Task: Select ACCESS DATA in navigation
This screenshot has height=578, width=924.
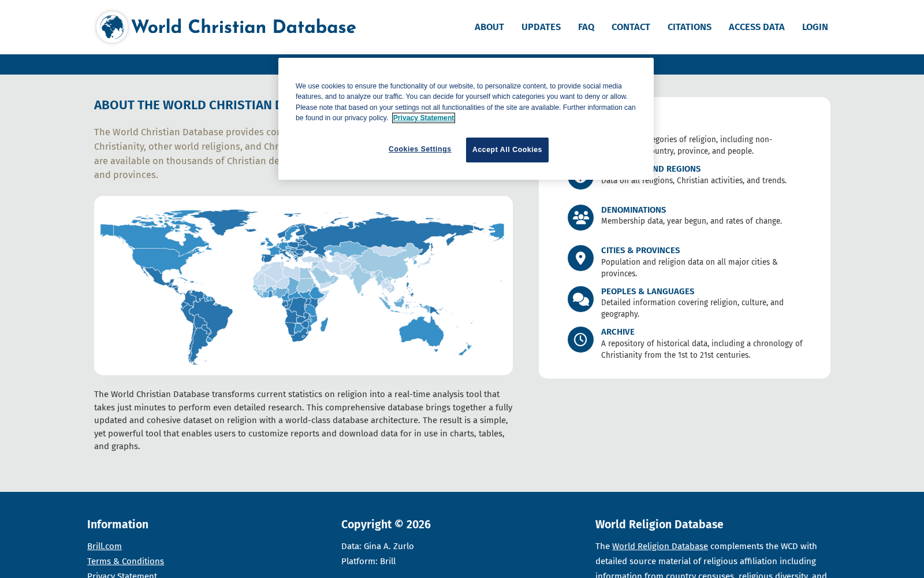Action: pos(757,27)
